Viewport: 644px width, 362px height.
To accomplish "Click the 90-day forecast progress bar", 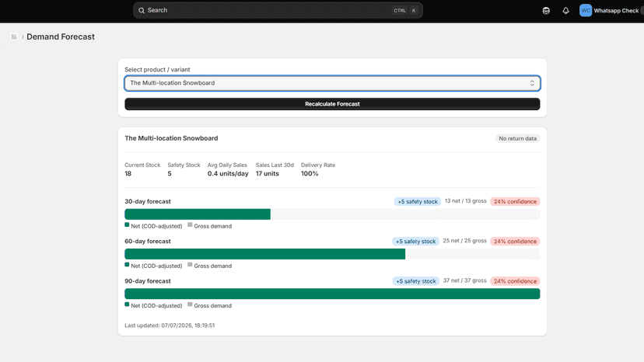I will click(332, 294).
